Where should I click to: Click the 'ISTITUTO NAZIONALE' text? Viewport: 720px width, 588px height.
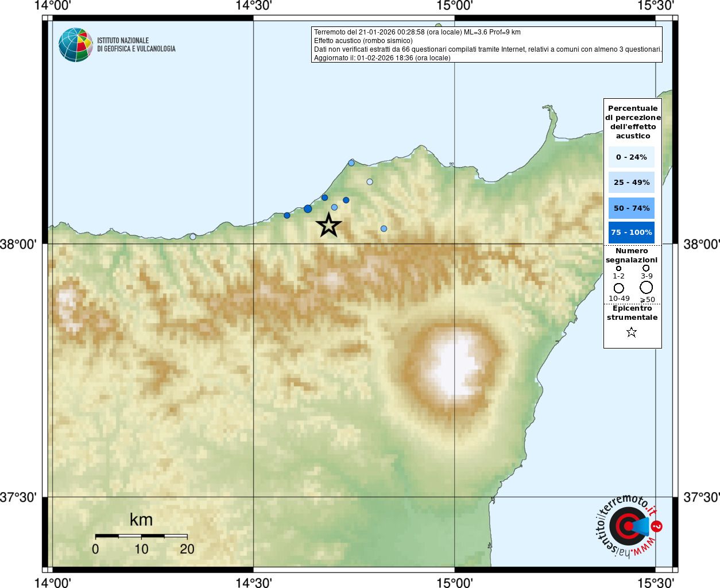(123, 41)
